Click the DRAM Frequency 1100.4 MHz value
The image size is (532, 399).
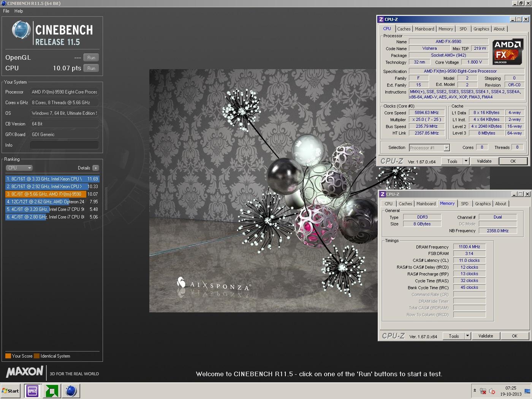tap(469, 247)
